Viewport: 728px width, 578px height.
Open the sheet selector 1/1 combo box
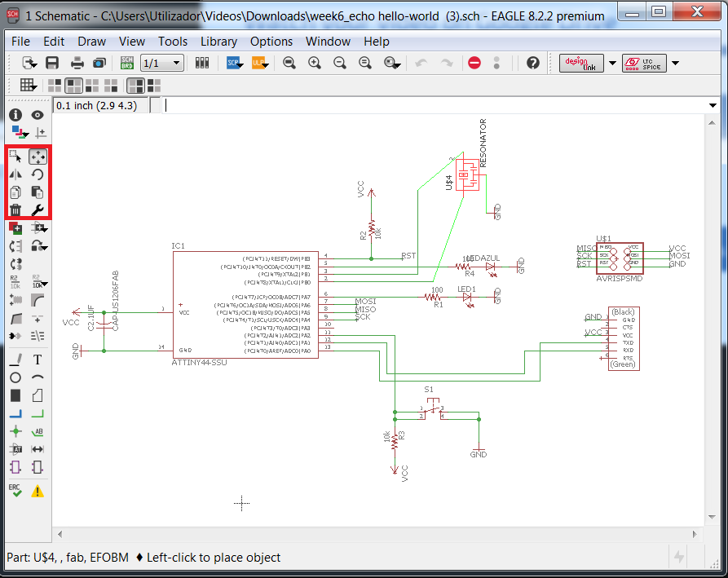162,63
